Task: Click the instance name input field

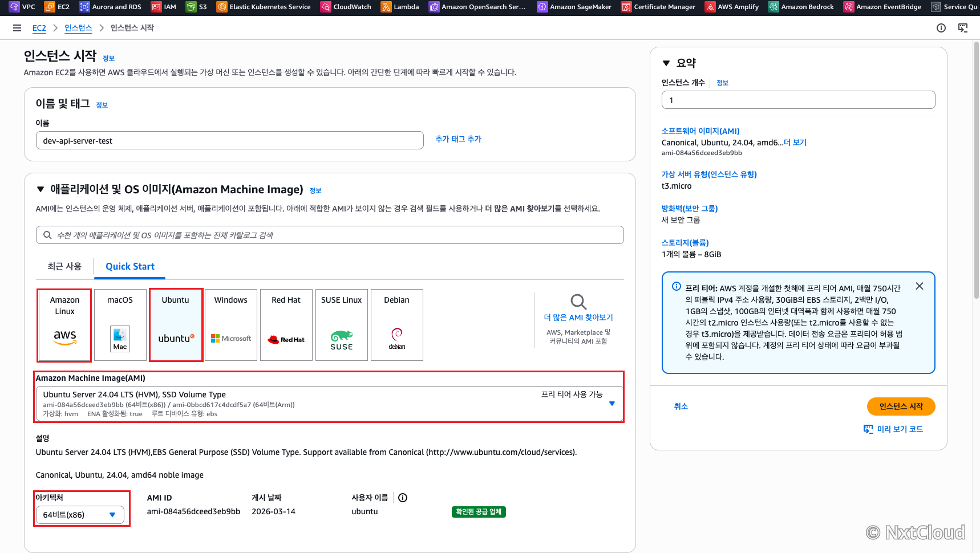Action: pos(229,141)
